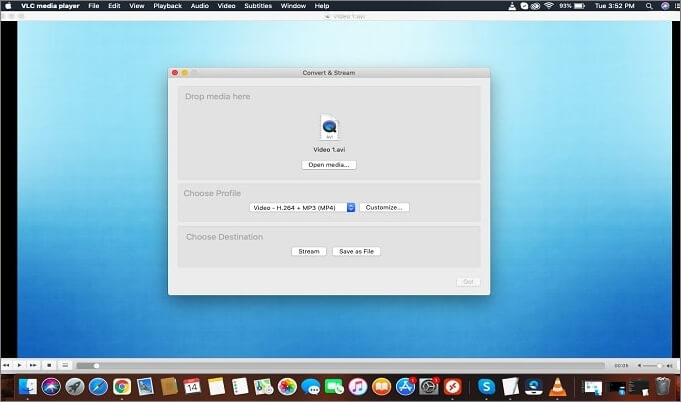The height and width of the screenshot is (402, 681).
Task: Click the Open media... button
Action: tap(329, 165)
